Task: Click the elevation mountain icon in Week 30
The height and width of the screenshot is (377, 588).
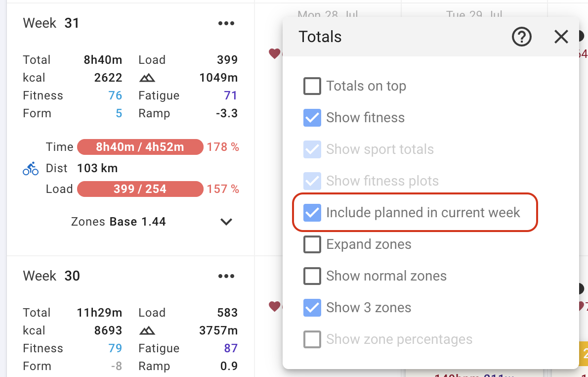Action: [x=147, y=330]
